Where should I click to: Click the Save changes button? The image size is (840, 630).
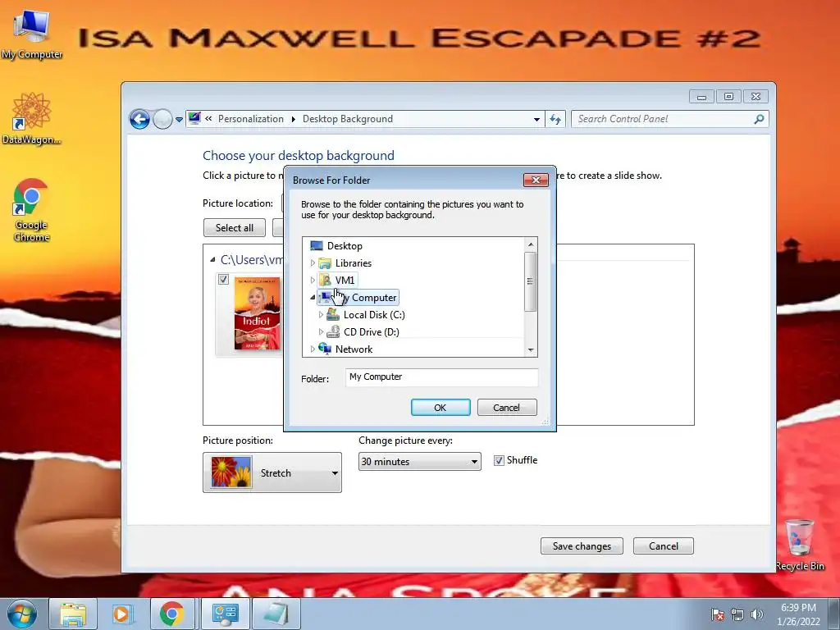click(x=582, y=546)
